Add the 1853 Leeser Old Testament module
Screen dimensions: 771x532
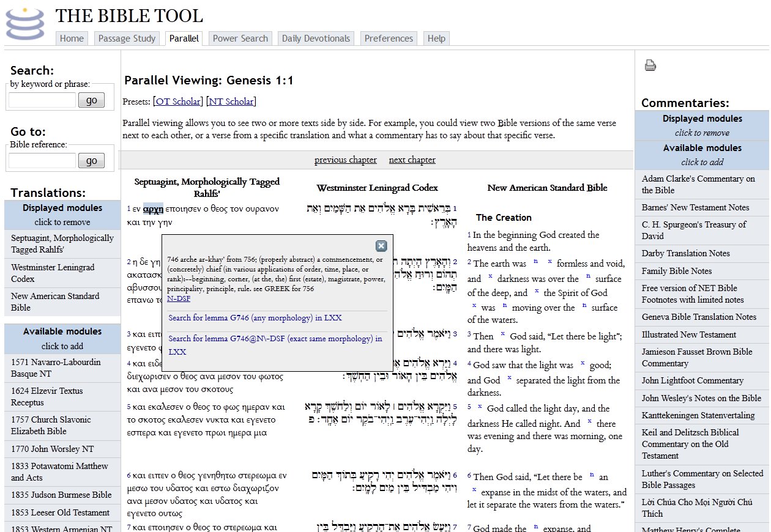click(62, 513)
